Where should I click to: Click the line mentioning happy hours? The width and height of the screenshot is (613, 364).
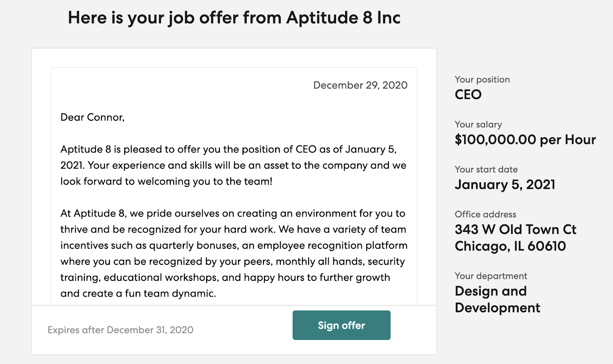coord(225,277)
